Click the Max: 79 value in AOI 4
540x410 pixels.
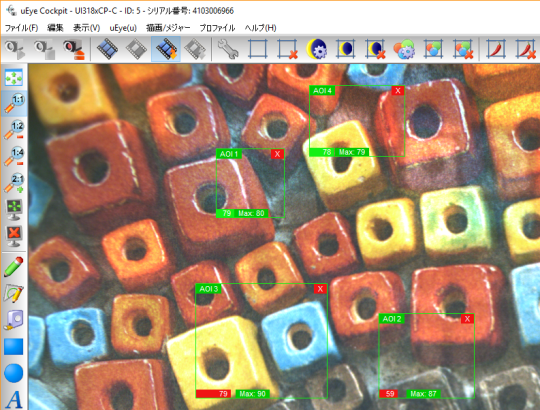click(x=352, y=152)
